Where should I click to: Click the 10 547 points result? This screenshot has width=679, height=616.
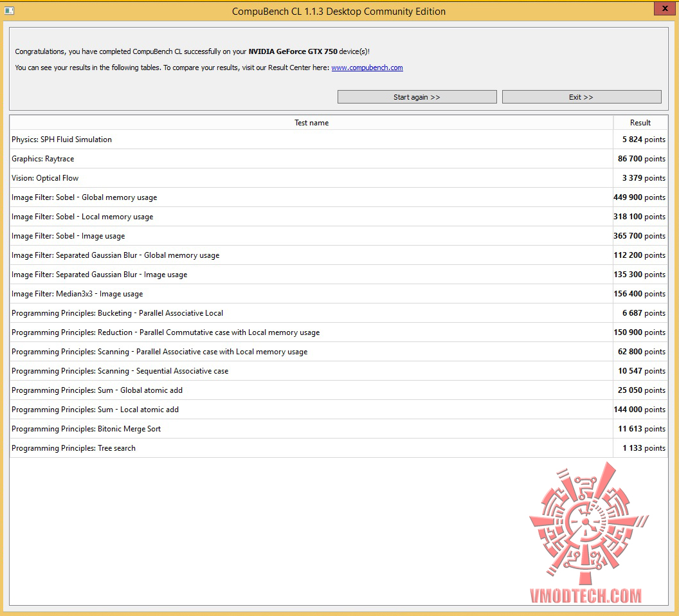pos(641,371)
